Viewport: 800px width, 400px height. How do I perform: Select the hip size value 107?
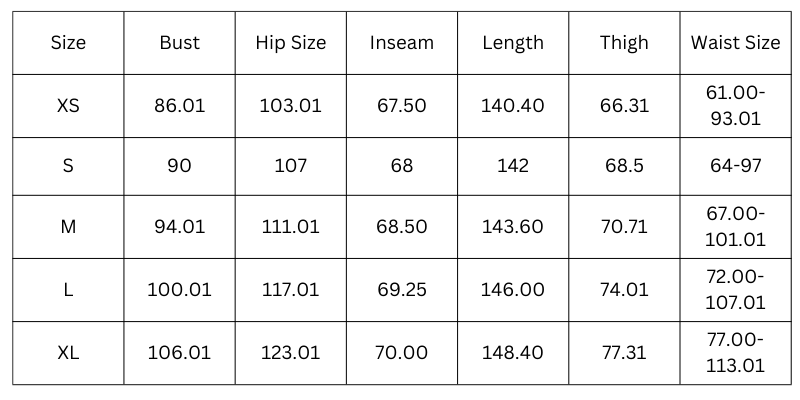pos(290,166)
